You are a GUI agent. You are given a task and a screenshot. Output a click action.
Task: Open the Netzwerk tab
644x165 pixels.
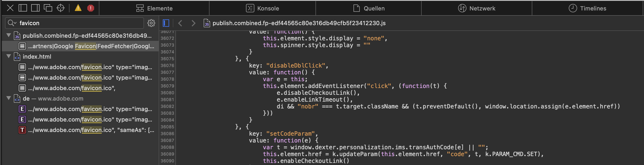(x=477, y=8)
